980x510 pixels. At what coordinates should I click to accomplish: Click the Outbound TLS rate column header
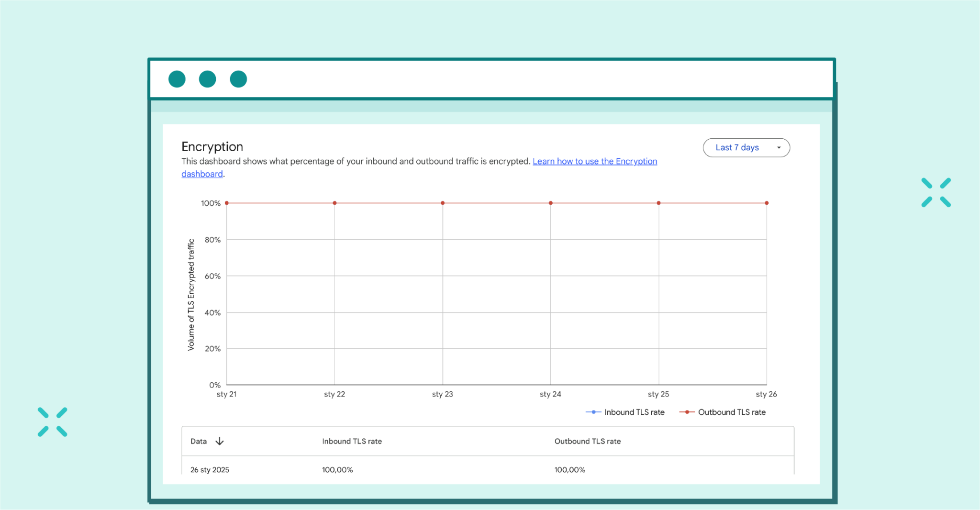(588, 441)
